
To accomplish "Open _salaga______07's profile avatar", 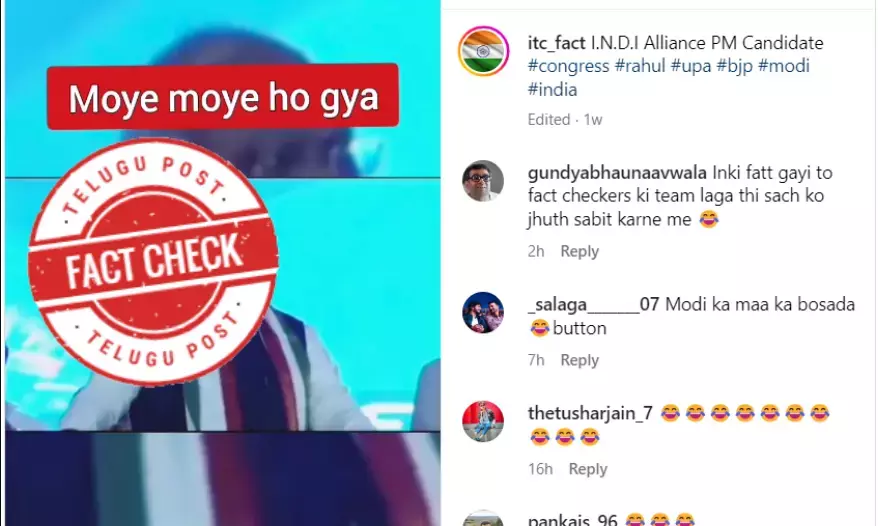I will (483, 313).
